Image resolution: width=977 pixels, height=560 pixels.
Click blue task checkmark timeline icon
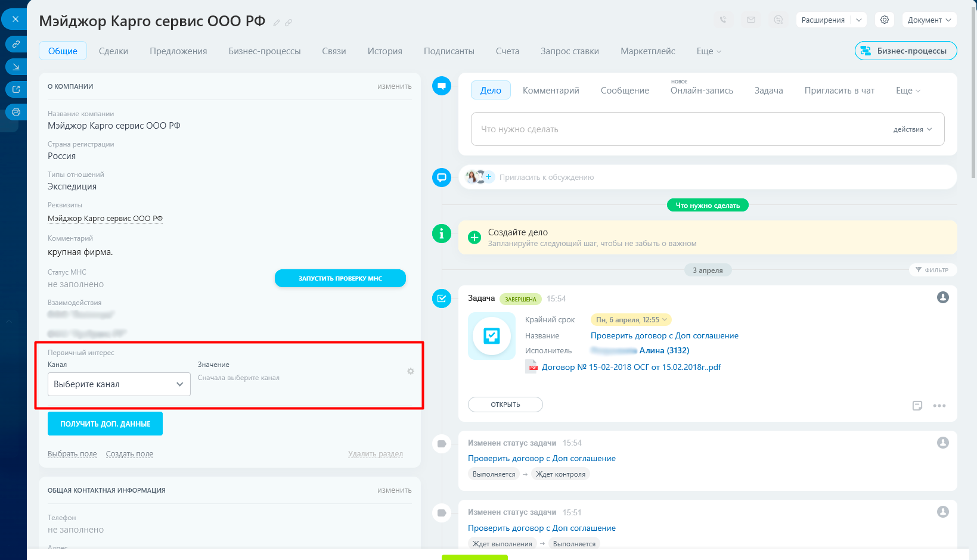tap(442, 298)
